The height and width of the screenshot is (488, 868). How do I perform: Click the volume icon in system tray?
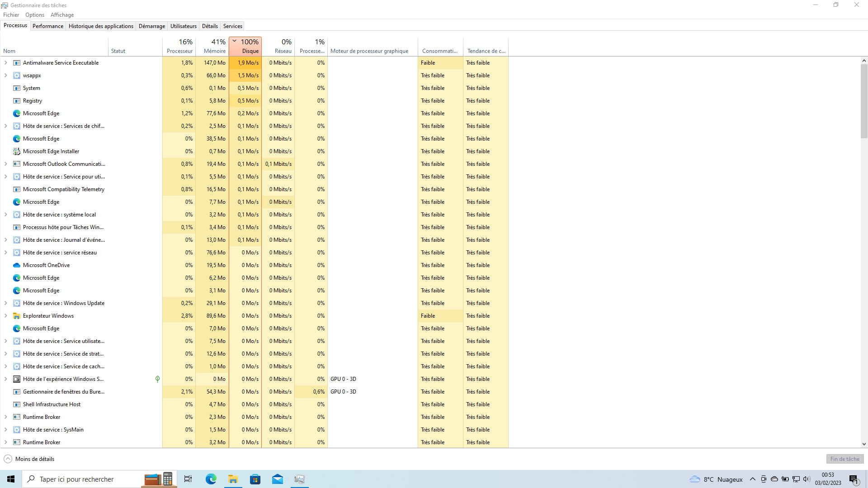pyautogui.click(x=807, y=479)
